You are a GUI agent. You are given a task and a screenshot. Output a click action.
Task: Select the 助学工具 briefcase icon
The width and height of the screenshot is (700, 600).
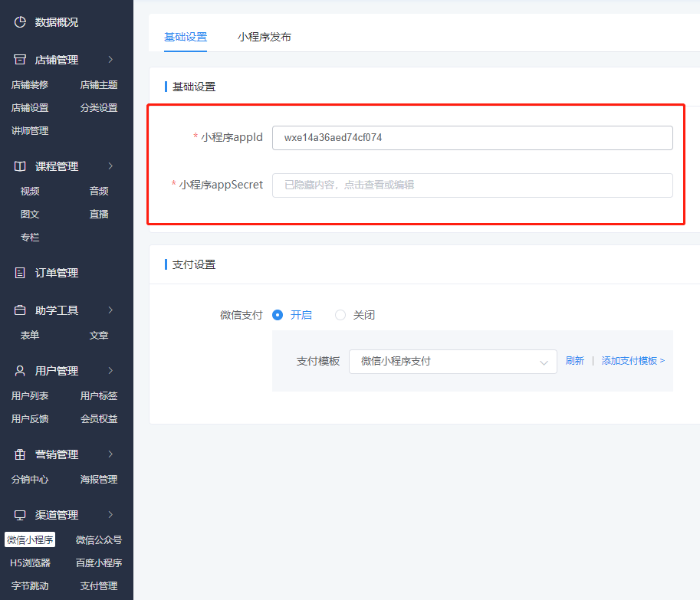[x=20, y=310]
